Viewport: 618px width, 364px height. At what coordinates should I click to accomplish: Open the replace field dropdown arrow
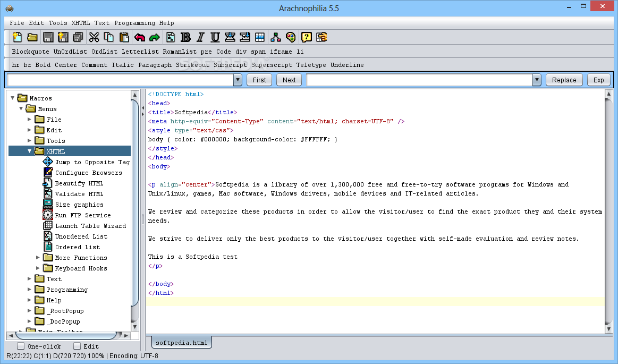(x=537, y=80)
